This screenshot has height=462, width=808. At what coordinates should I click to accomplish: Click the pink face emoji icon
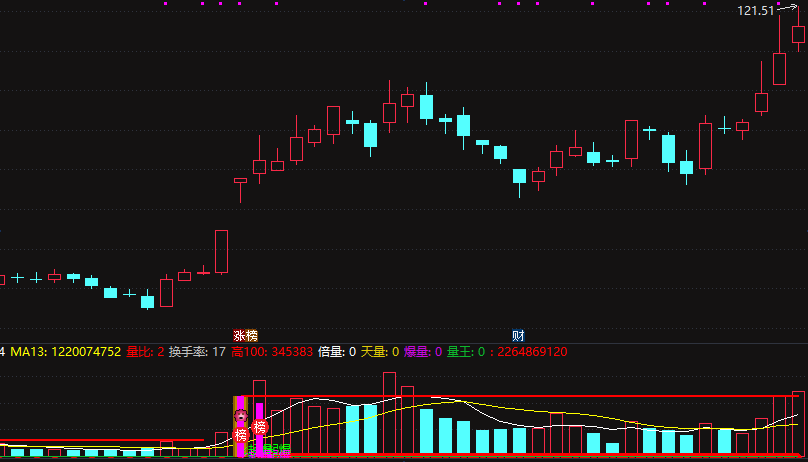[241, 415]
